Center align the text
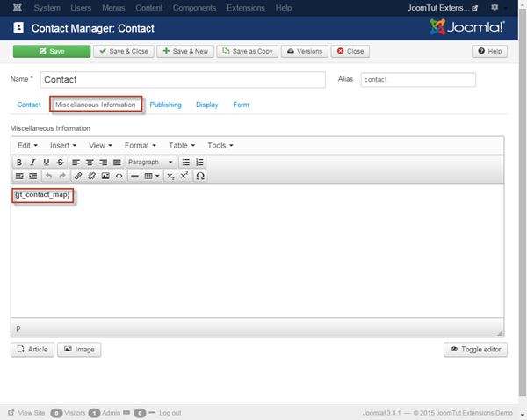The image size is (527, 420). coord(90,163)
